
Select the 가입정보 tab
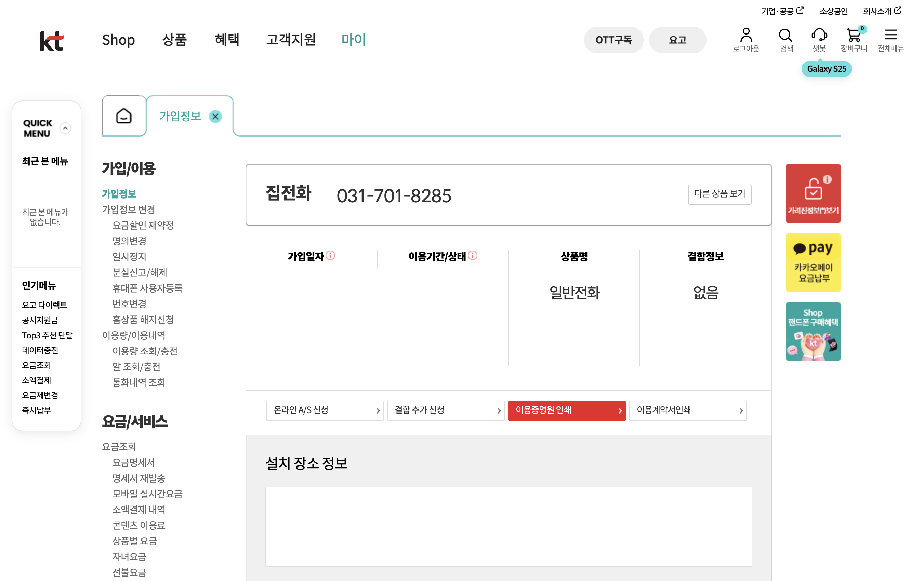point(180,116)
